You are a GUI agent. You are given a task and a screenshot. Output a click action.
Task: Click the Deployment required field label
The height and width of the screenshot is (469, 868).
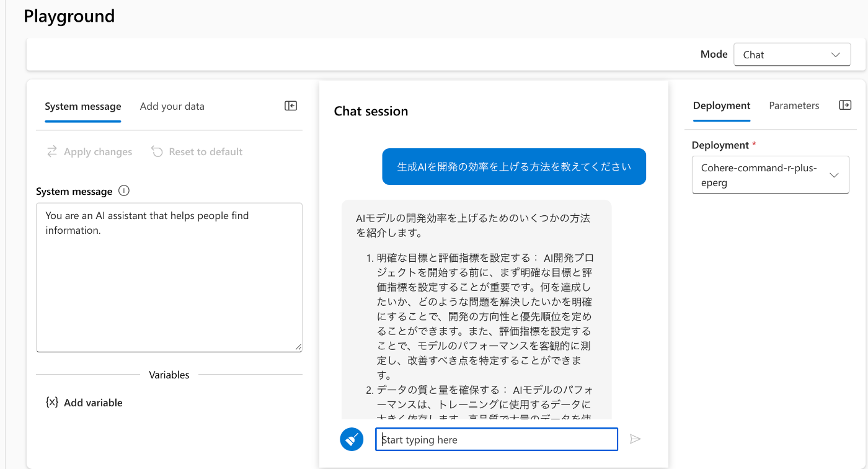(724, 145)
